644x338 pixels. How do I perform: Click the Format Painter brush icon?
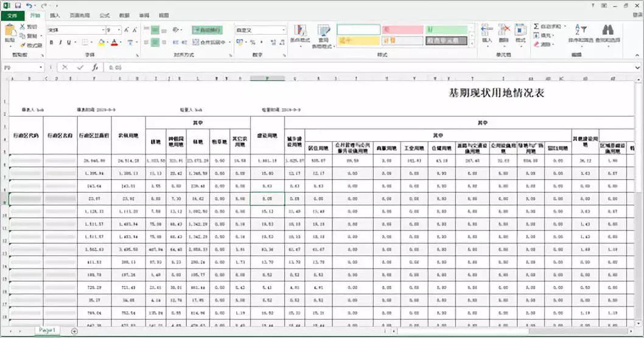pos(23,45)
